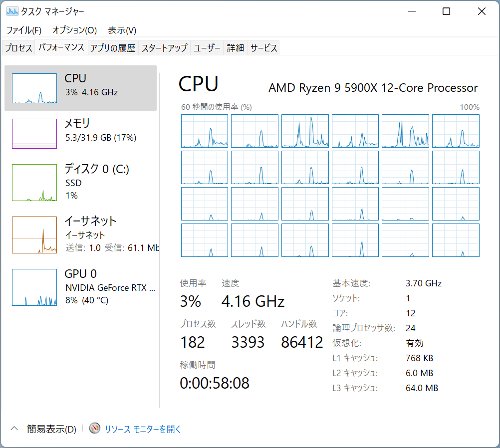Image resolution: width=500 pixels, height=448 pixels.
Task: Click the Task Manager app icon in title bar
Action: (x=12, y=11)
